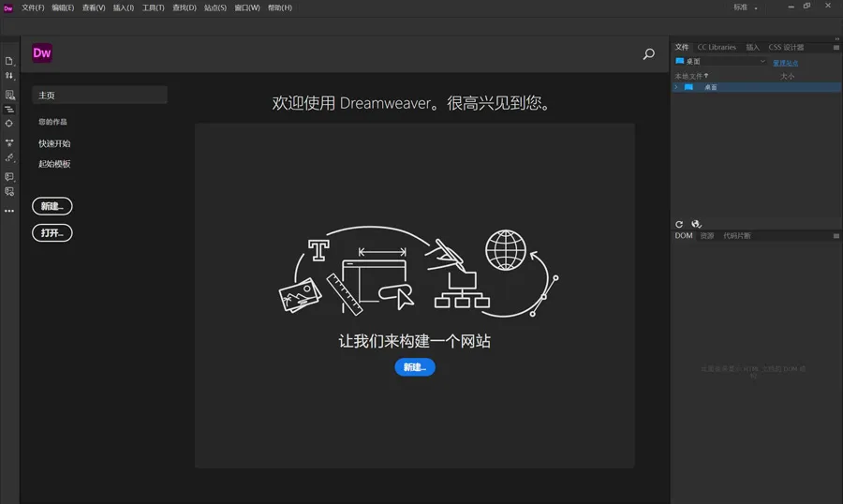
Task: Switch to the 代码片断 tab
Action: coord(737,236)
